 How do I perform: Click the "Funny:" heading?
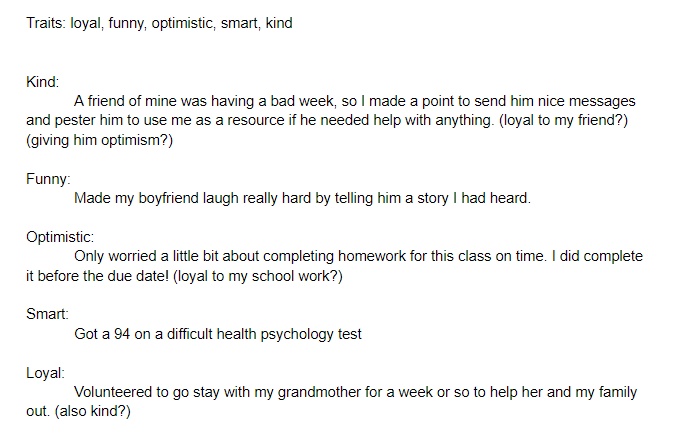click(x=48, y=179)
